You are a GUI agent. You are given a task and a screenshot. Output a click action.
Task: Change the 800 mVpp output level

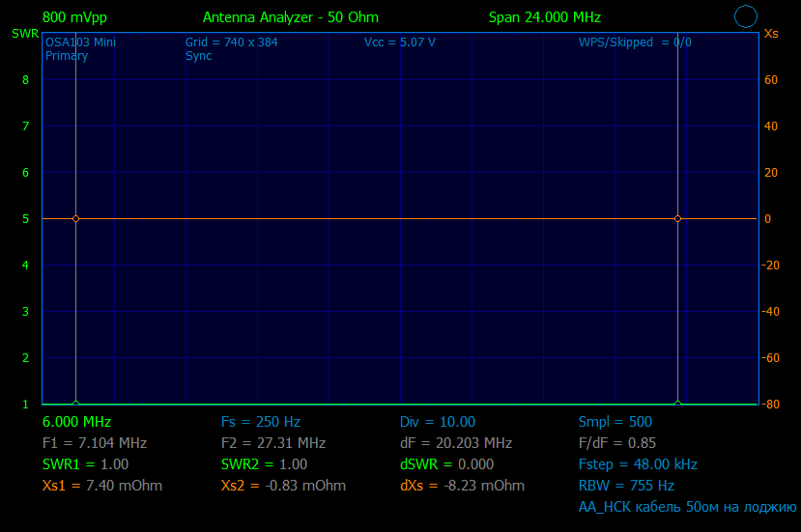(74, 17)
